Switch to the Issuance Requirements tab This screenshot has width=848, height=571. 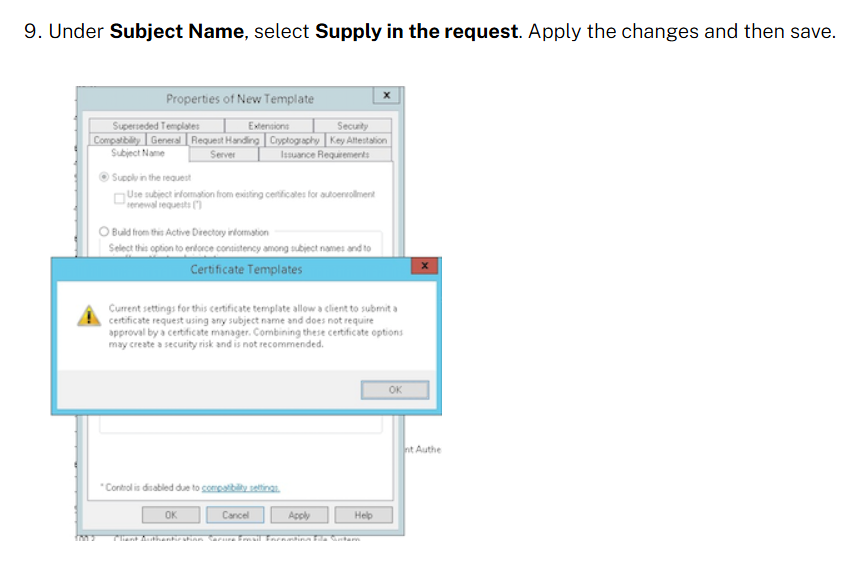(x=324, y=154)
